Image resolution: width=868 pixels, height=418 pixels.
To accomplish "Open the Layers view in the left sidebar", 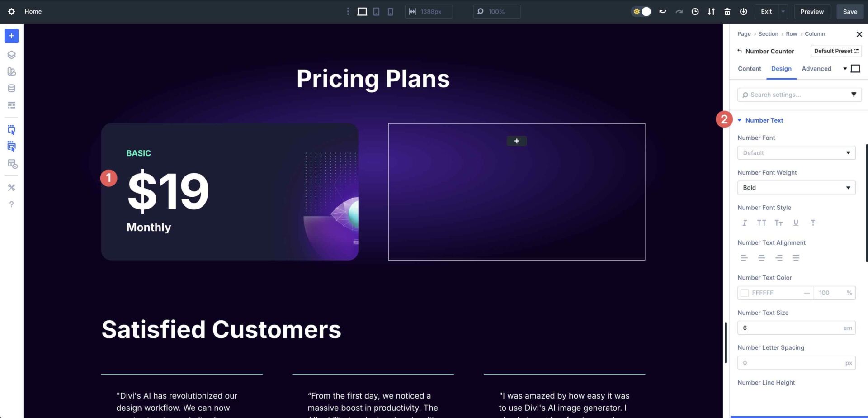I will point(11,55).
